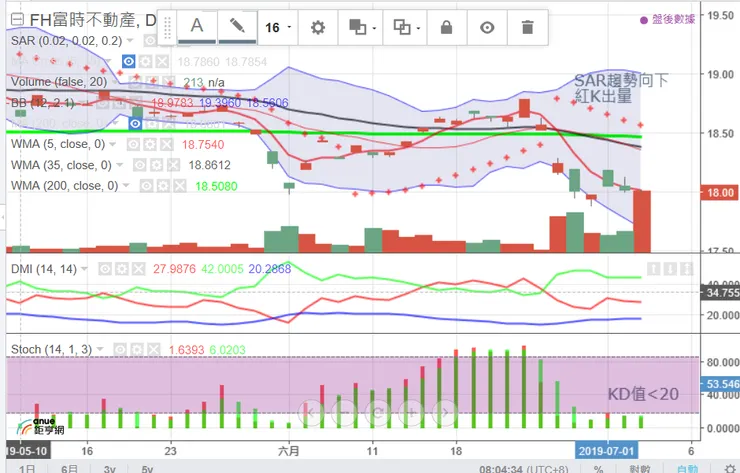Expand WMA (5, close, 0) menu arrow

(x=113, y=144)
